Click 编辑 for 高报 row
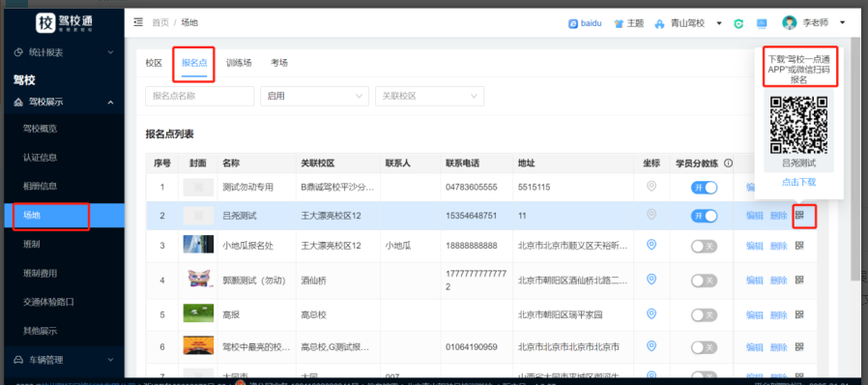Viewport: 868px width, 385px height. [x=755, y=314]
